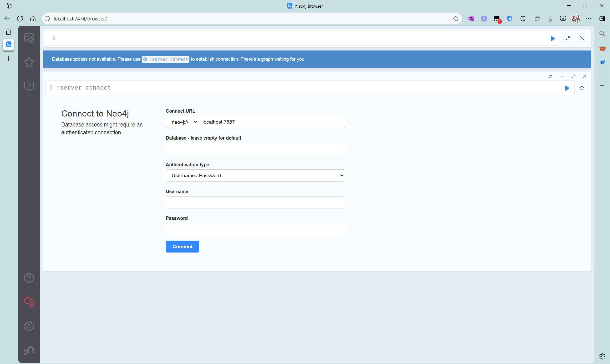This screenshot has width=610, height=364.
Task: Open Browser Settings gear in sidebar
Action: 29,326
